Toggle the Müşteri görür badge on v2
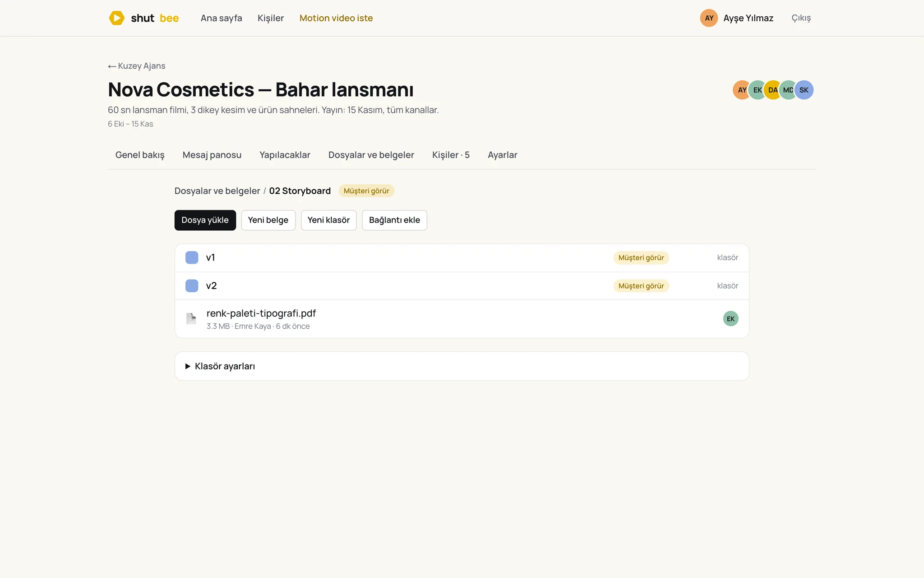The height and width of the screenshot is (578, 924). click(x=641, y=285)
